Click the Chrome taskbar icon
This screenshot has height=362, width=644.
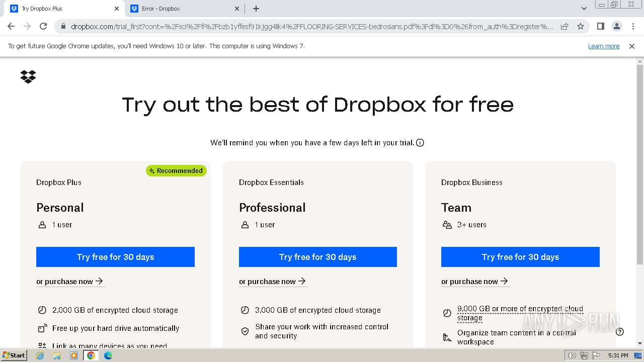coord(91,355)
